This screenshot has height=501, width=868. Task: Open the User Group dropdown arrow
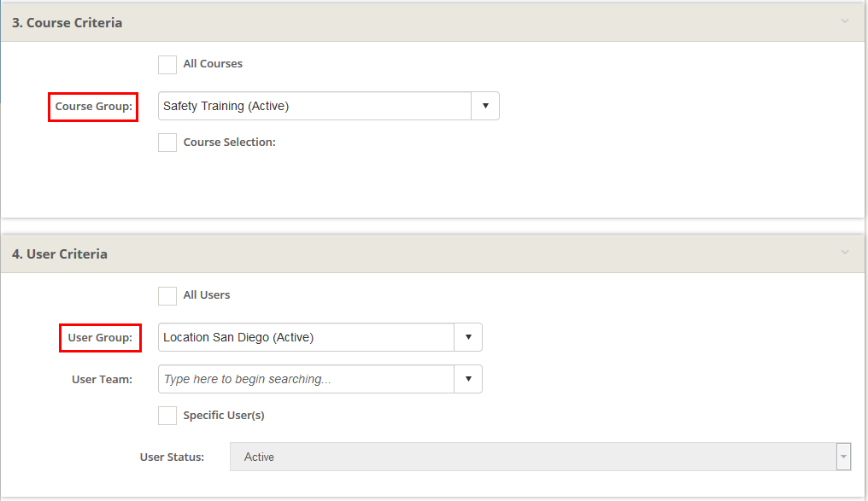(x=467, y=337)
